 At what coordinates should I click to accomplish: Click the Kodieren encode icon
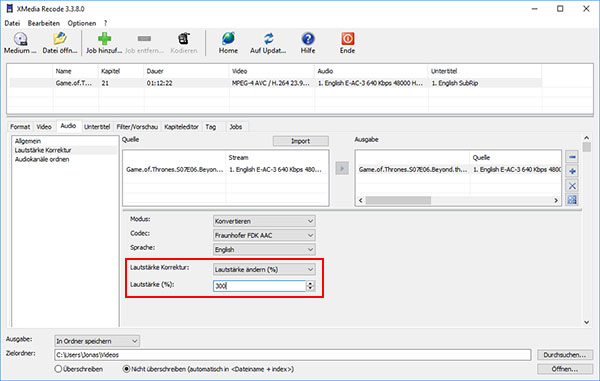coord(184,39)
